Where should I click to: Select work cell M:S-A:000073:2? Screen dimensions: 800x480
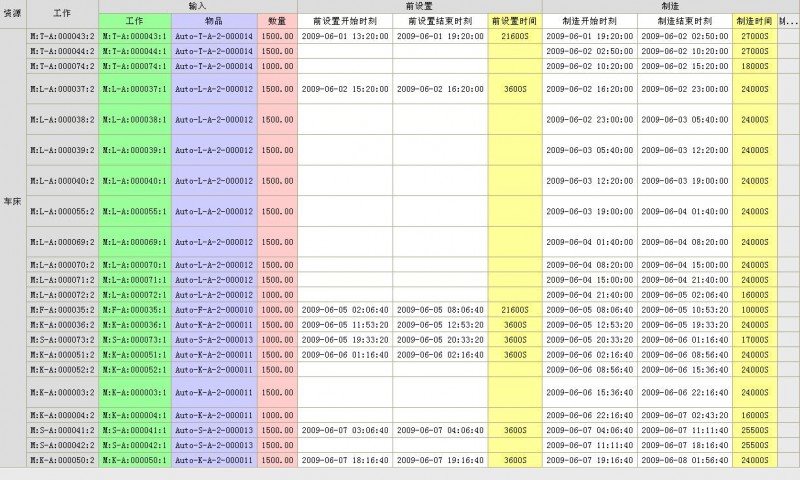[x=62, y=340]
